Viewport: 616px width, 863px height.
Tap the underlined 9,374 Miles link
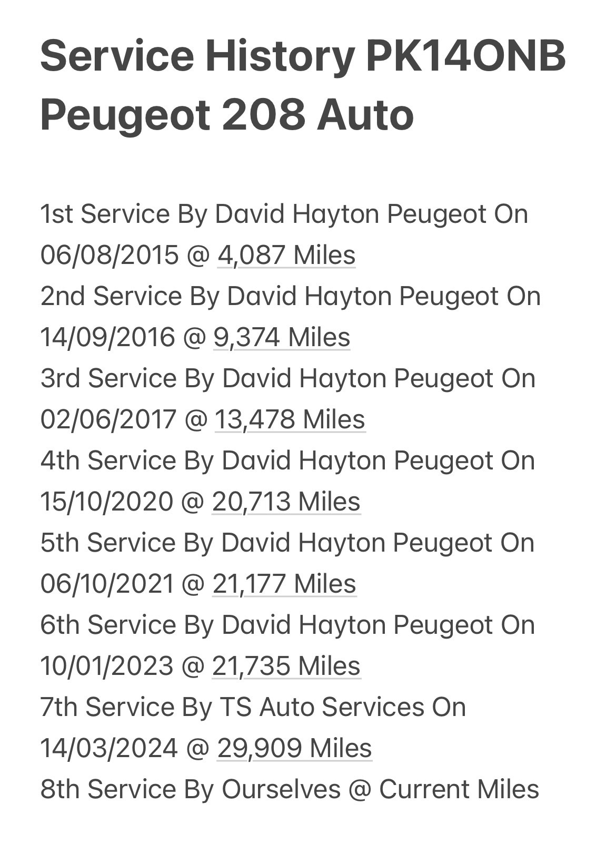coord(282,337)
